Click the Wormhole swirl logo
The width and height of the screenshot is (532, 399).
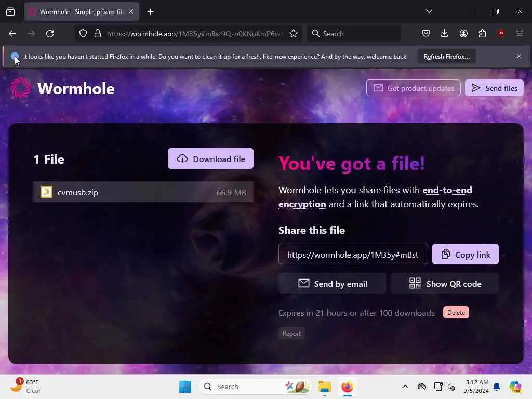[20, 88]
